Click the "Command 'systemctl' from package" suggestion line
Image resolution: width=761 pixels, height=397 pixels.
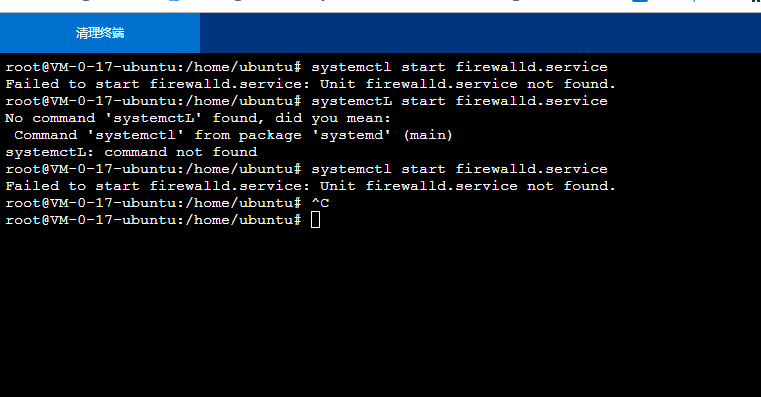233,135
